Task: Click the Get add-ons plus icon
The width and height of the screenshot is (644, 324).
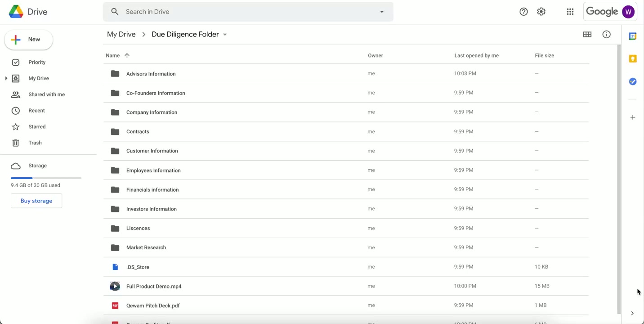Action: click(633, 117)
